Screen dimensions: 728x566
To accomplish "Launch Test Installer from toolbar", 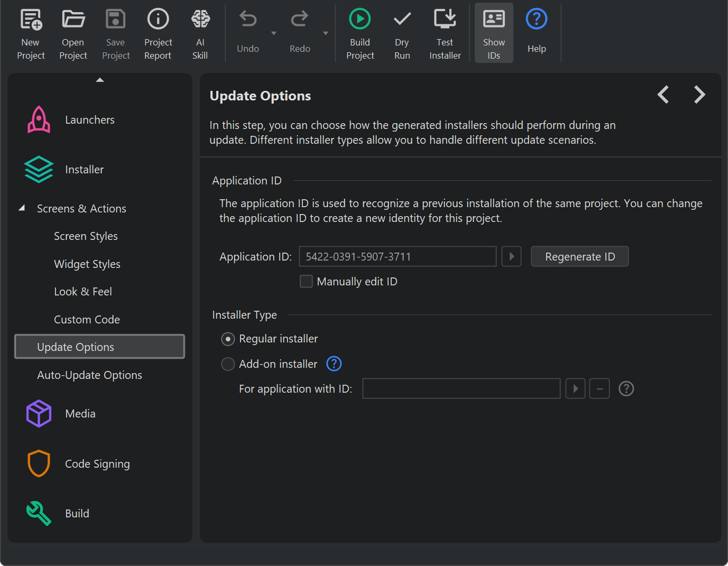I will pyautogui.click(x=445, y=33).
